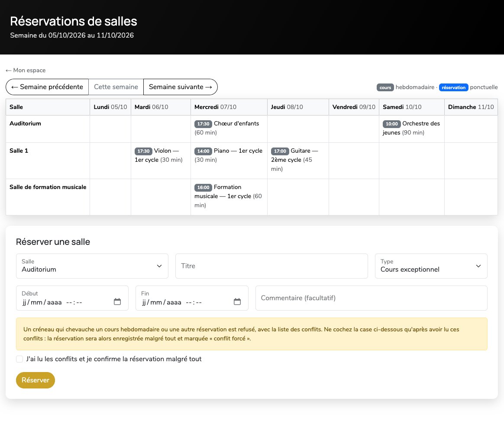Go to Semaine précédente

click(x=47, y=87)
